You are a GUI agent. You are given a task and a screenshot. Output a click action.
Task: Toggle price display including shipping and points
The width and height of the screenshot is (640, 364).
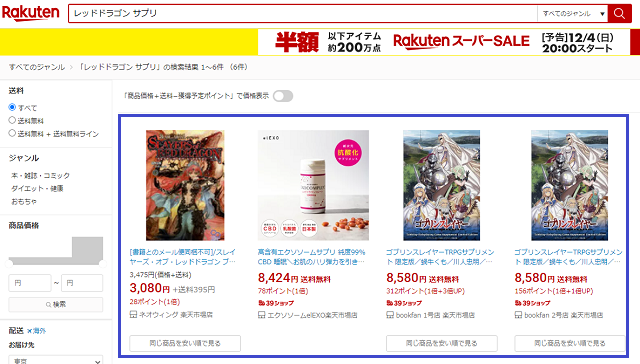(x=283, y=96)
